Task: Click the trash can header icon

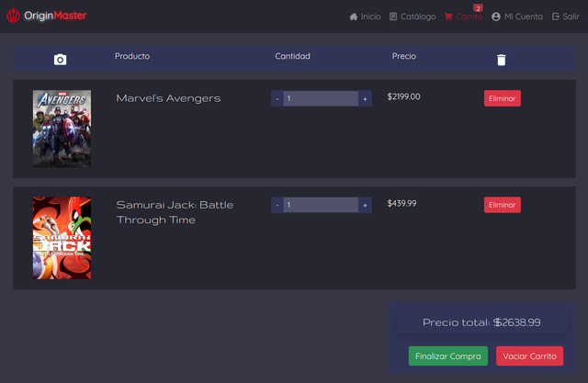Action: point(502,60)
